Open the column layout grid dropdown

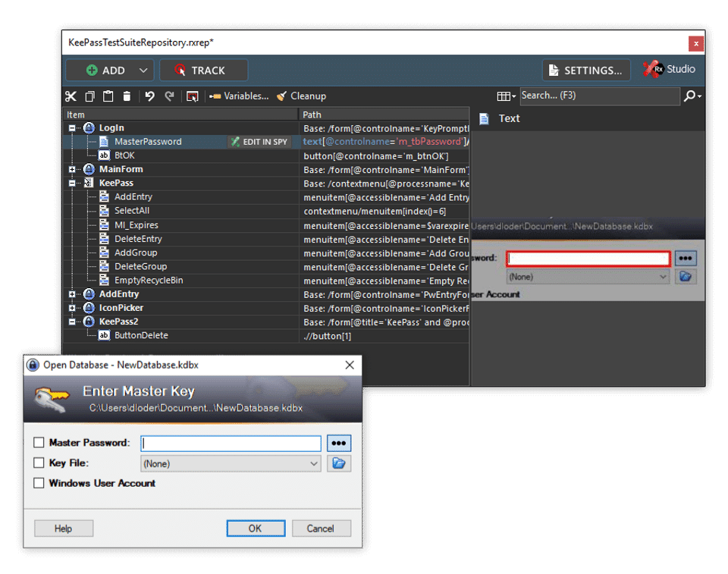tap(506, 96)
